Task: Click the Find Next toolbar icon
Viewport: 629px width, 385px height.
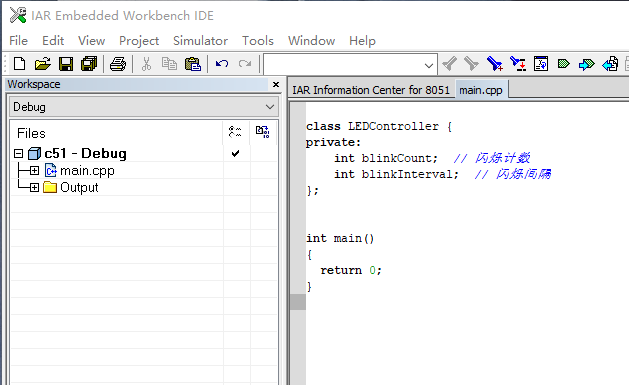Action: (x=471, y=64)
